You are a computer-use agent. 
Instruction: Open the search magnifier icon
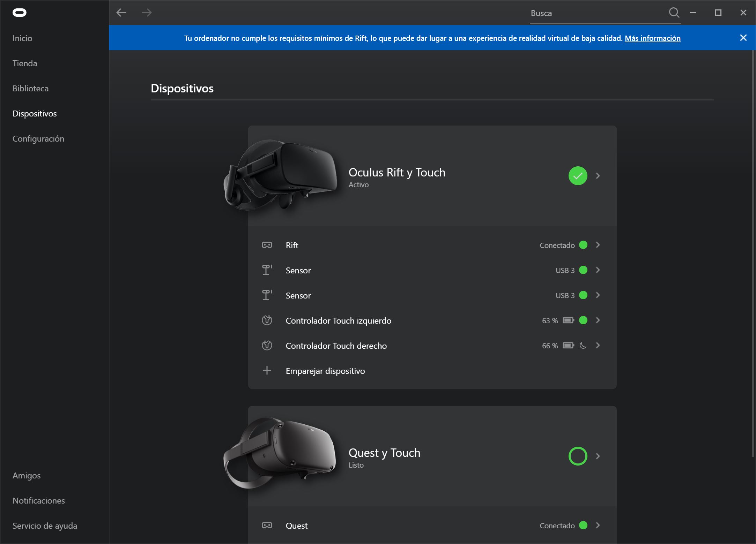pyautogui.click(x=674, y=13)
